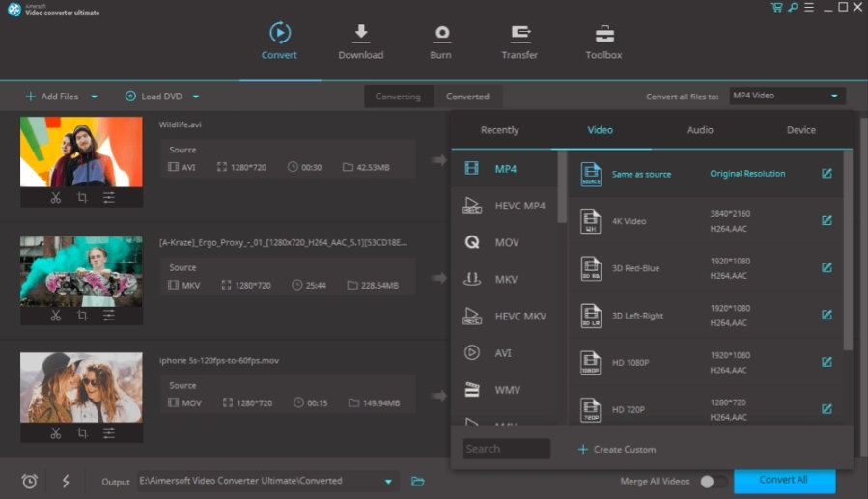
Task: Open the MP4 Video format dropdown
Action: [787, 96]
